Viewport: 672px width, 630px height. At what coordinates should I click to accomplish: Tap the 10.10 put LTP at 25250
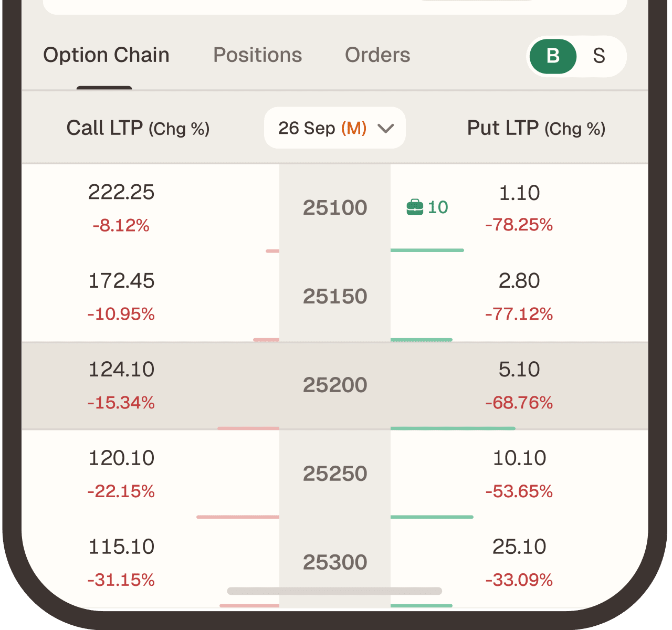pos(519,458)
